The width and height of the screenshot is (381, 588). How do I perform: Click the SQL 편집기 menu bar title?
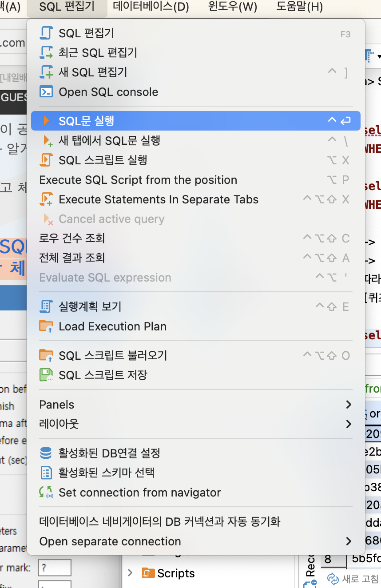(x=67, y=7)
